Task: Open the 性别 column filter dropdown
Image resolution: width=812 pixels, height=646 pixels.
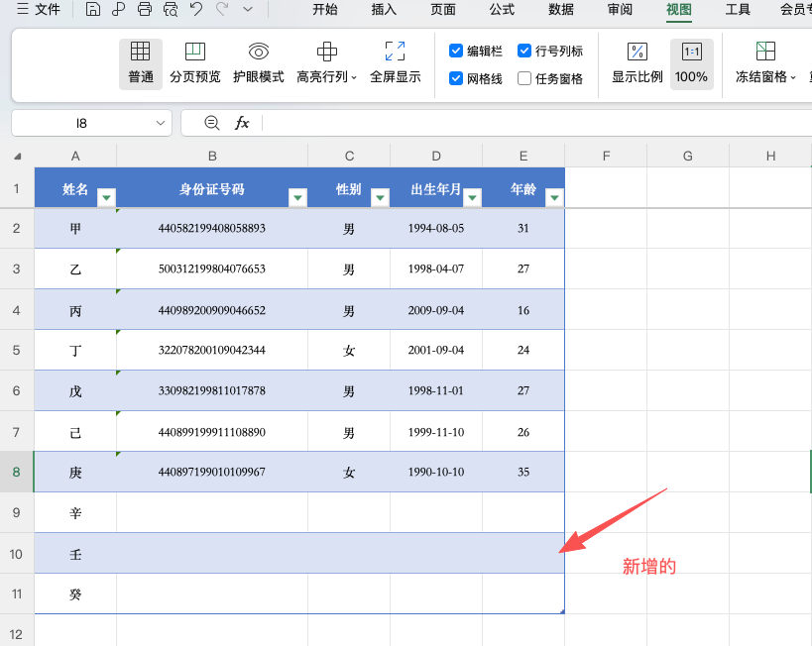Action: 380,198
